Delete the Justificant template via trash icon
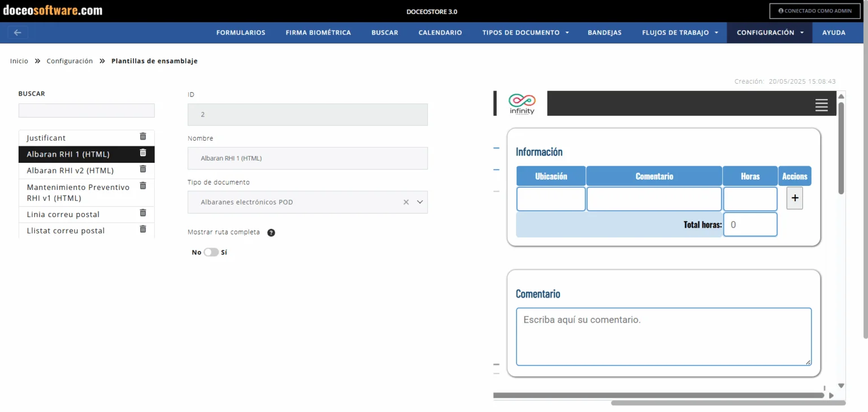The image size is (868, 412). (x=143, y=137)
